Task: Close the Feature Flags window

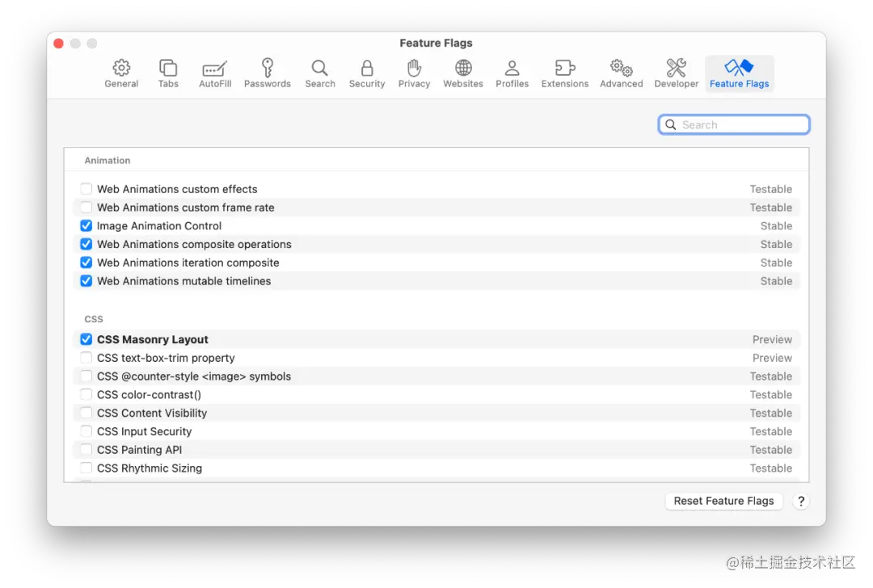Action: (x=58, y=44)
